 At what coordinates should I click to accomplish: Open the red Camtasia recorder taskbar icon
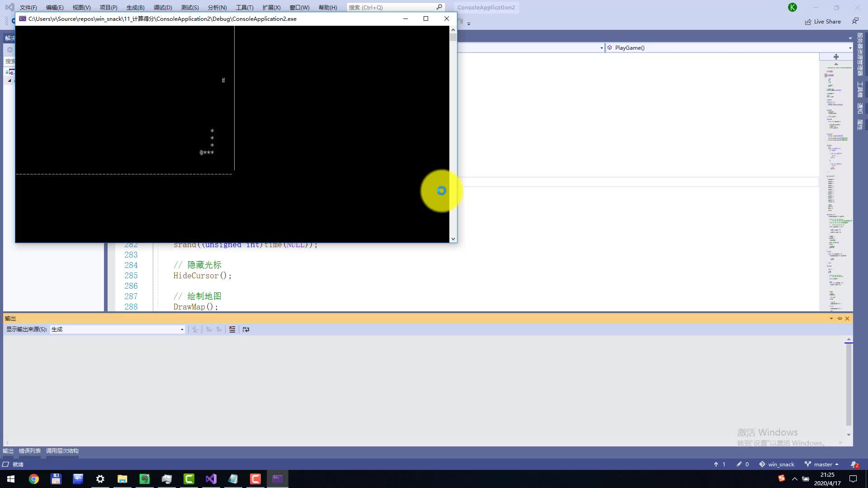pos(255,479)
